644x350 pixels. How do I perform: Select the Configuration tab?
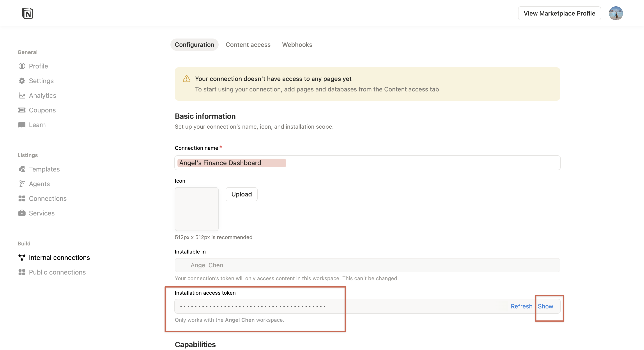point(194,45)
